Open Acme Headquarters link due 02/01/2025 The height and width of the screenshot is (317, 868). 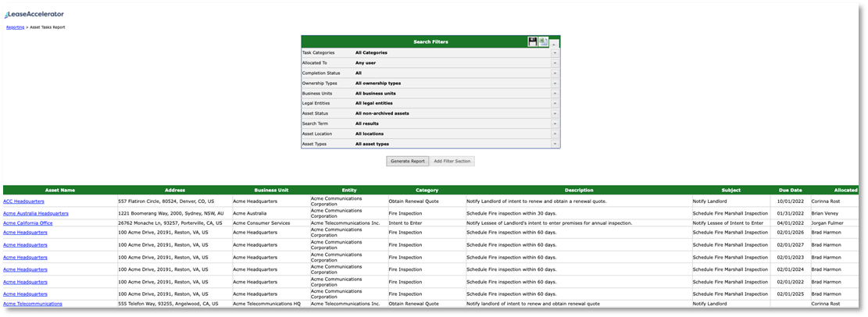tap(26, 294)
